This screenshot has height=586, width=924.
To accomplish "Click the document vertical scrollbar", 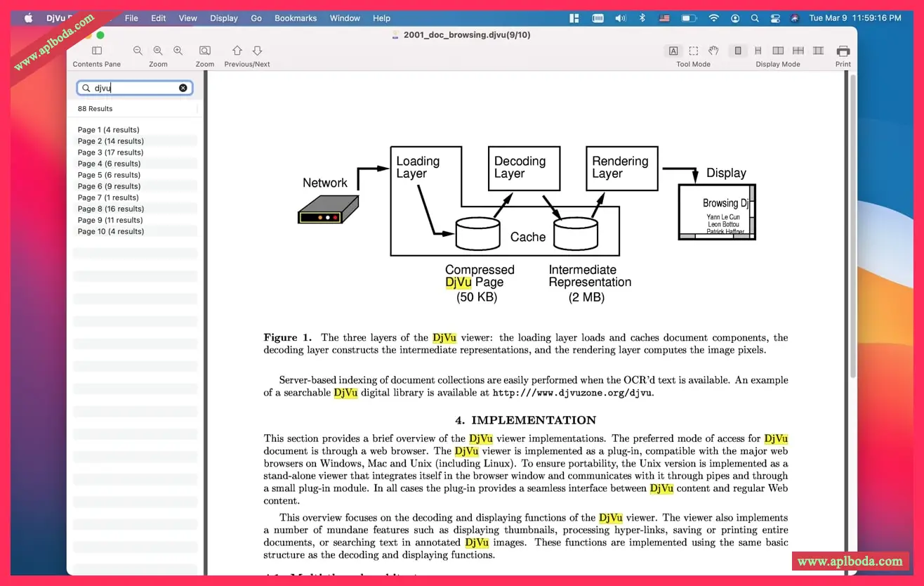I will [x=852, y=225].
